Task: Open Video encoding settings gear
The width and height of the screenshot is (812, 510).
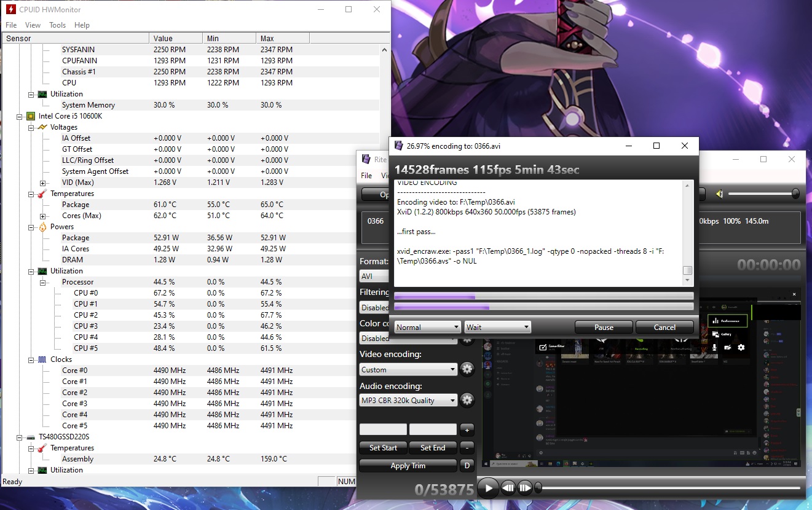Action: click(467, 369)
